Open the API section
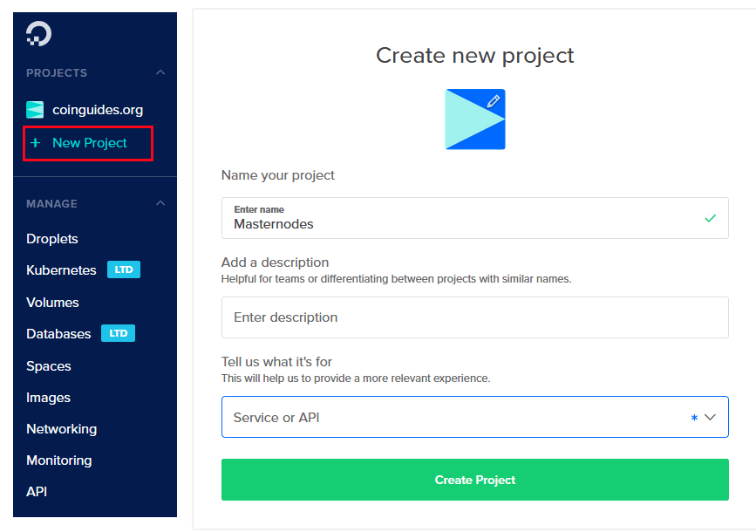Screen dimensions: 756x532 (x=36, y=491)
